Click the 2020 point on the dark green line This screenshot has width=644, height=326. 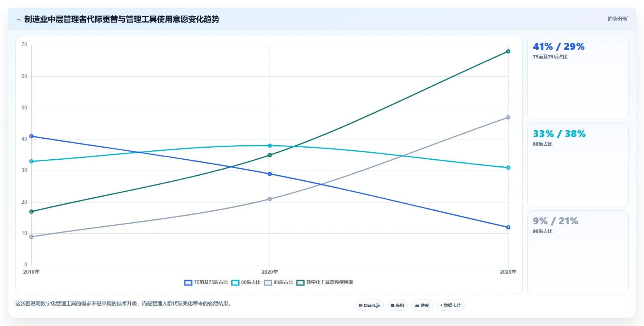pos(270,155)
